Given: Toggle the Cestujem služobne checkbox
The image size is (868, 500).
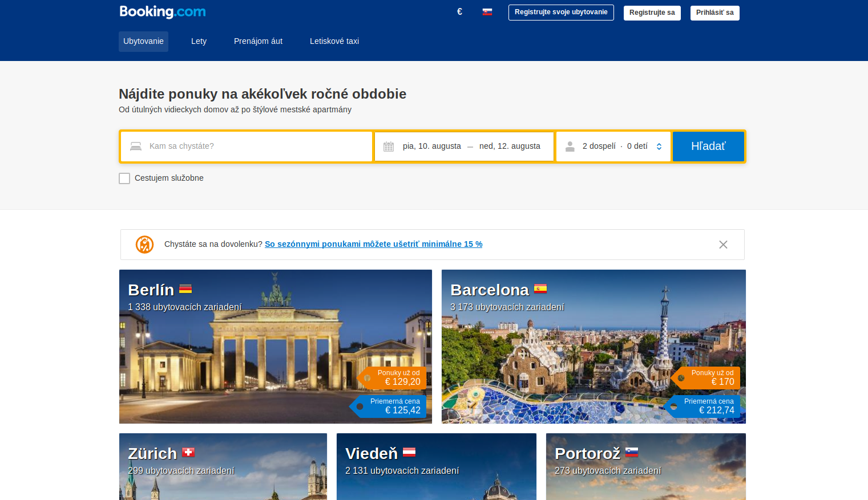Looking at the screenshot, I should [x=124, y=178].
